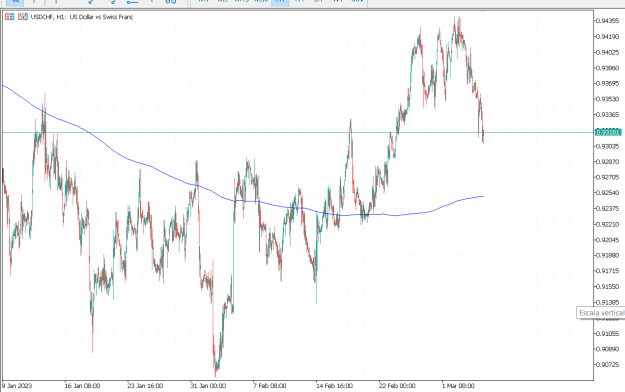Click the 23 Jan 16:00 time label

coord(145,386)
